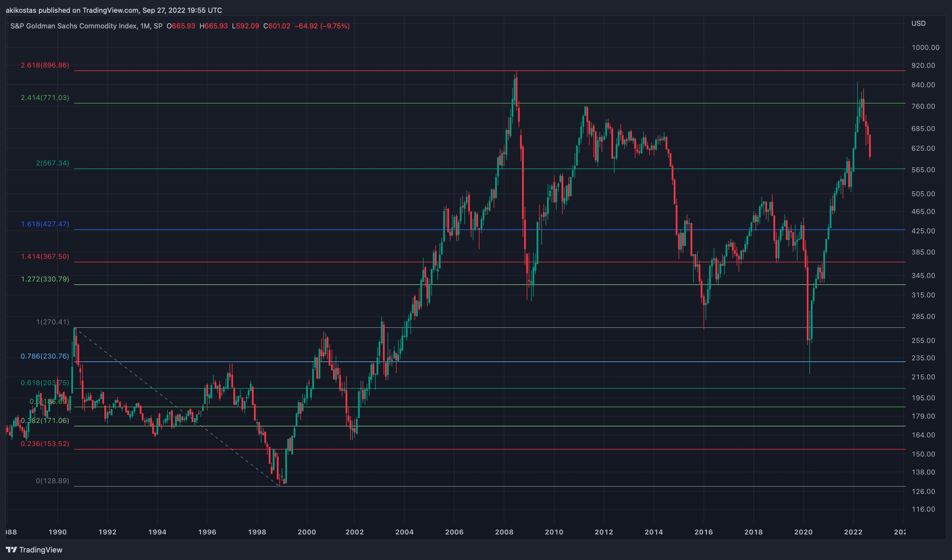Click the 116.00 price axis value

tap(923, 509)
